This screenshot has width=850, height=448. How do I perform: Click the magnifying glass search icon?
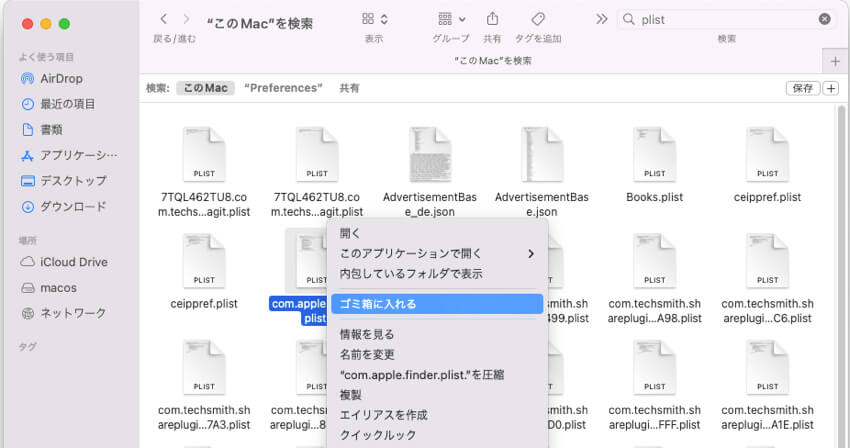[629, 20]
